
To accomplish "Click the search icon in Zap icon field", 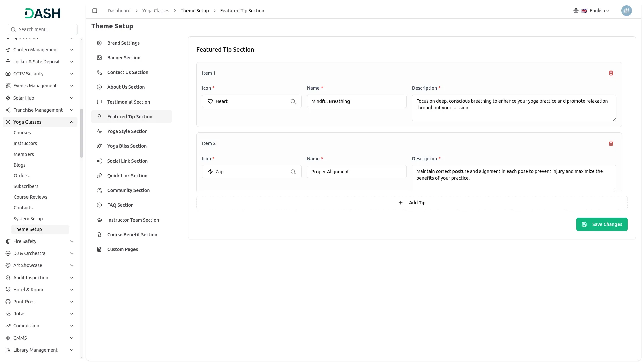I will pos(293,172).
